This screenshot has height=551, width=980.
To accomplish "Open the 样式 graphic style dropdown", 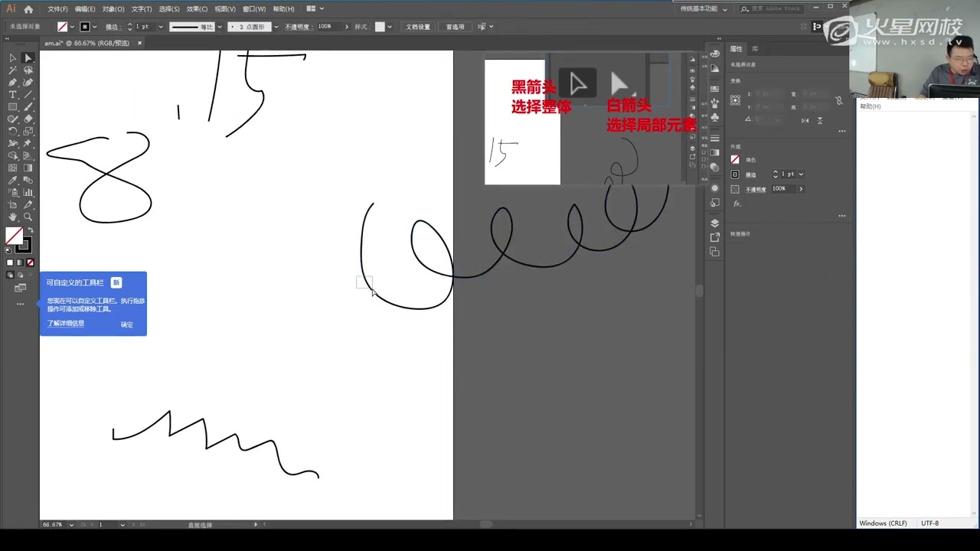I will tap(390, 27).
